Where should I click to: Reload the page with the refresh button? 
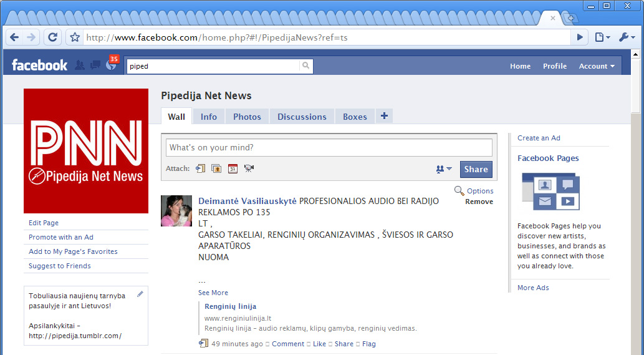point(52,37)
